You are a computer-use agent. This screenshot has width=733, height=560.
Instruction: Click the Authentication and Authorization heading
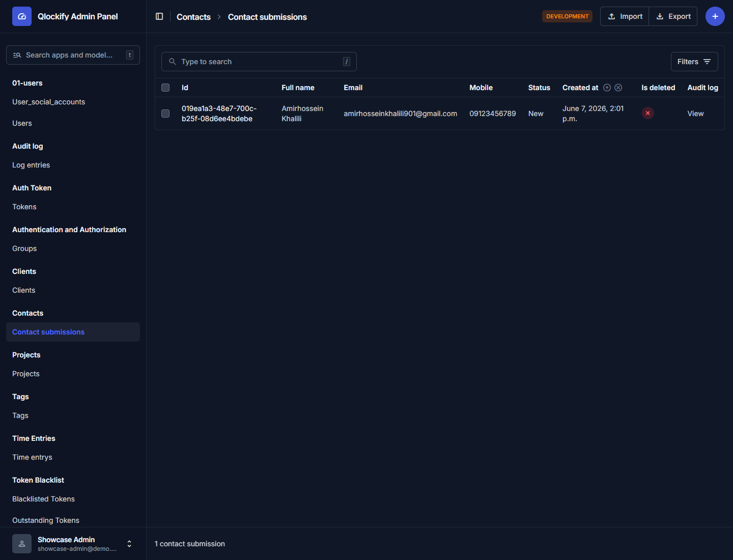click(x=69, y=230)
